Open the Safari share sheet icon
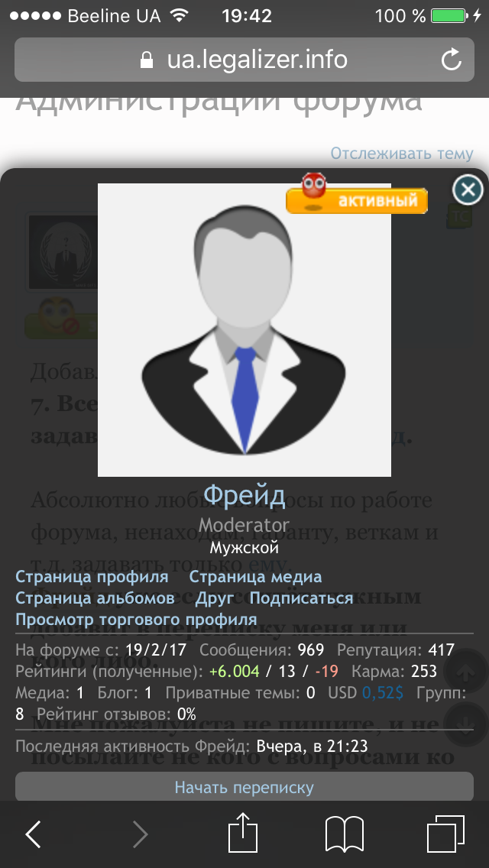The image size is (489, 868). point(243,832)
